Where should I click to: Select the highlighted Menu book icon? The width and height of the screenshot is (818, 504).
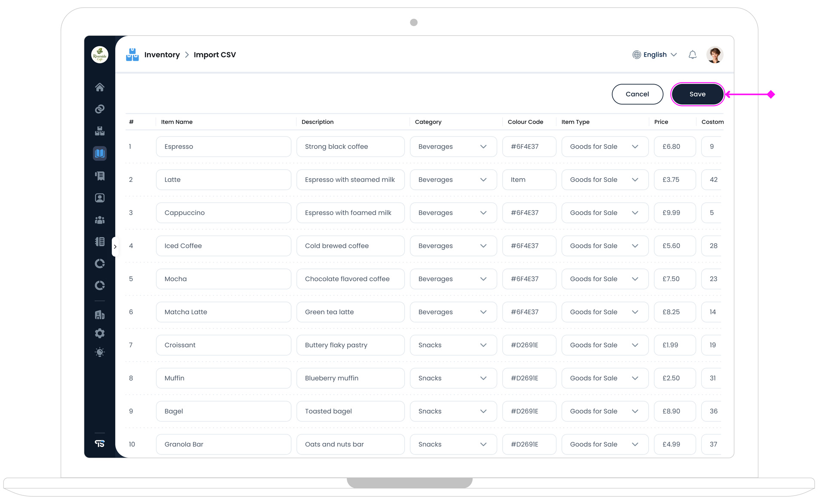click(100, 153)
